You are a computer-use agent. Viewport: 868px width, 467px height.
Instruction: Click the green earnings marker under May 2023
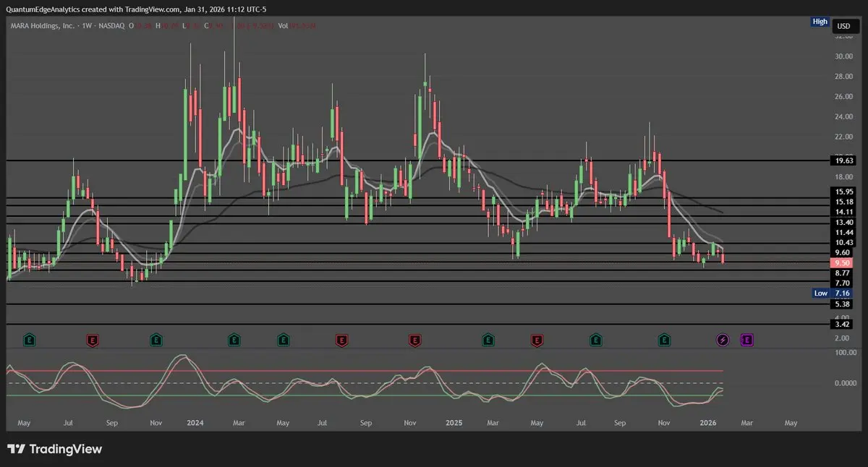coord(29,339)
